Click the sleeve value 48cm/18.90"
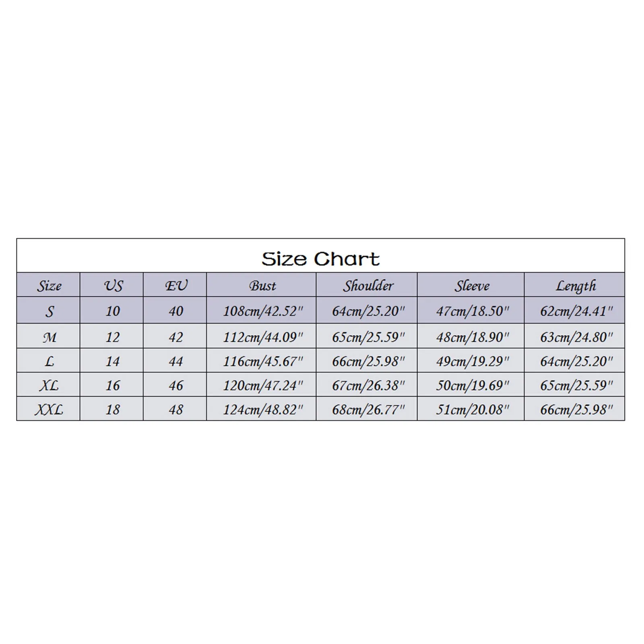This screenshot has width=644, height=644. [472, 337]
